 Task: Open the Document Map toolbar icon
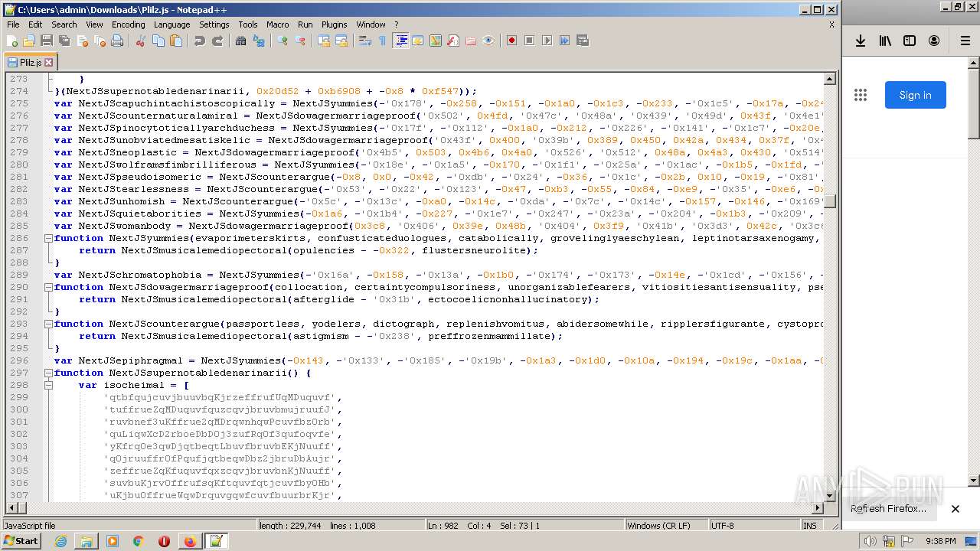click(435, 41)
